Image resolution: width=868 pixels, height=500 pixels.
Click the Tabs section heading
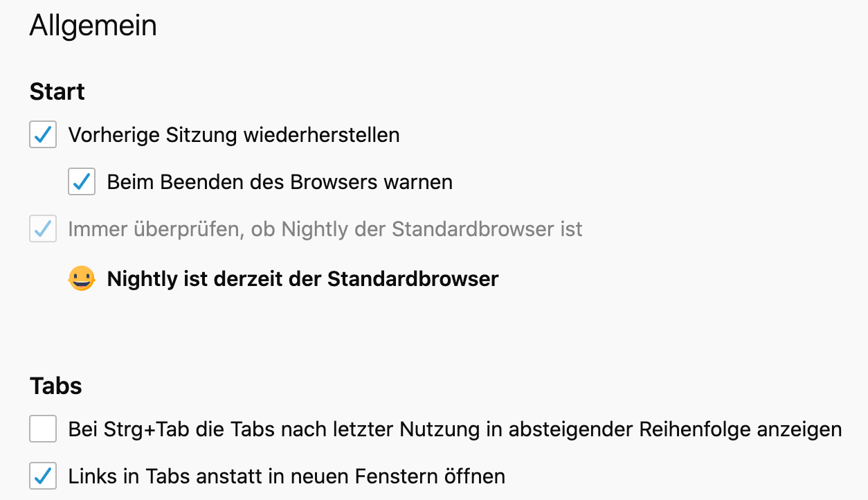click(56, 386)
